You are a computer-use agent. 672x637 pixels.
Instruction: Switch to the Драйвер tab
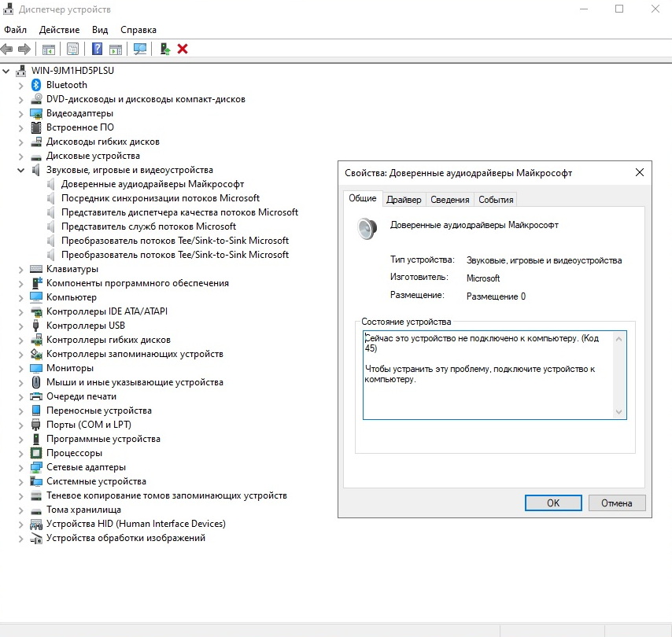[x=404, y=200]
